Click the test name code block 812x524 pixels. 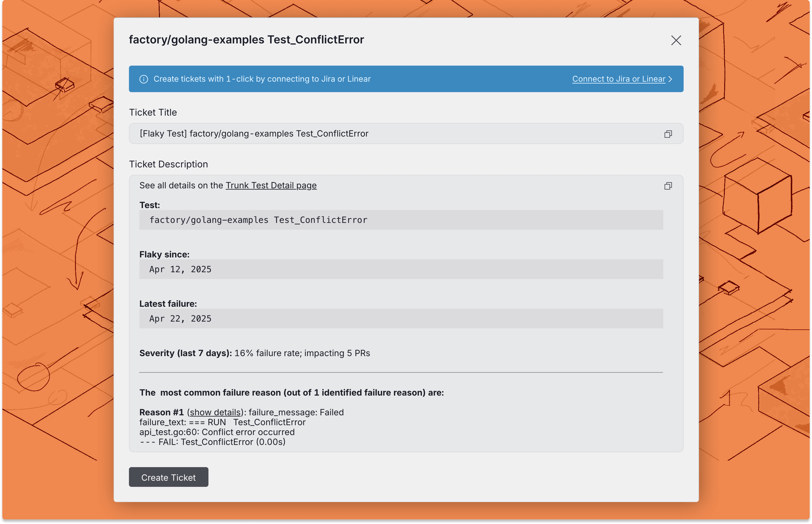[401, 220]
